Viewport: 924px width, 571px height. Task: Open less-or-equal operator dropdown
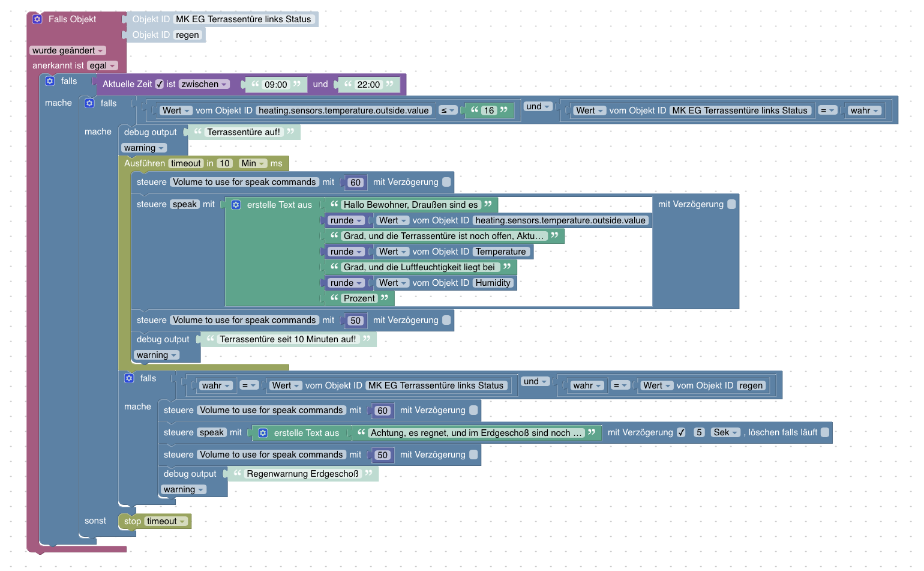[x=448, y=110]
